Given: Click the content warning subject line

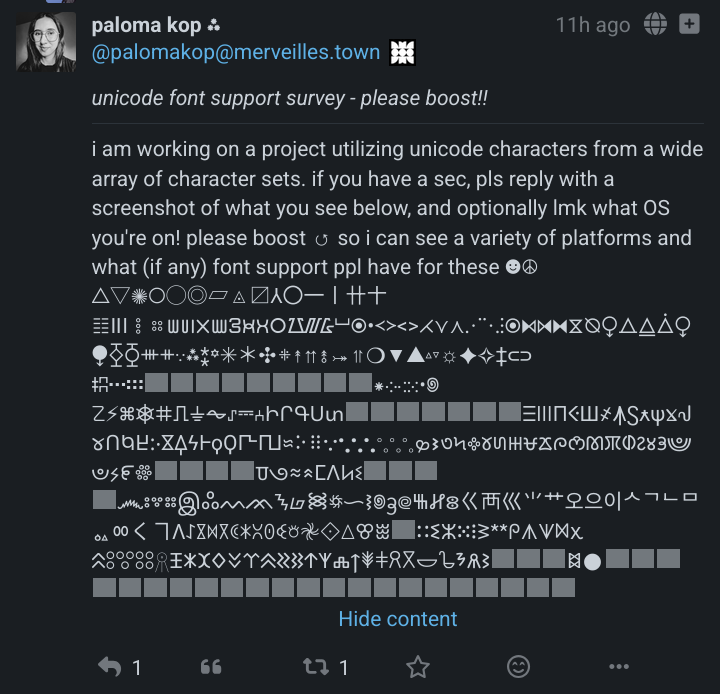Looking at the screenshot, I should point(289,98).
